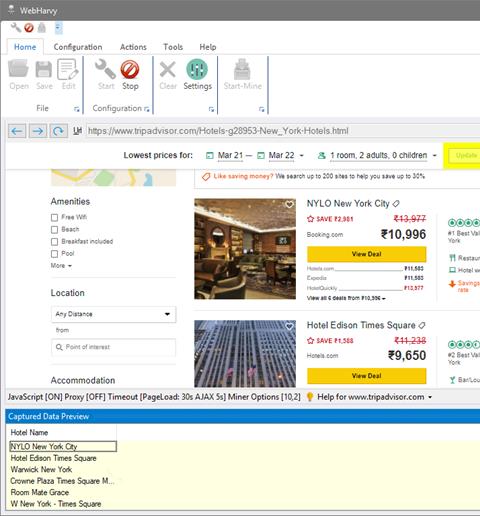The image size is (480, 516).
Task: Click the Start configuration wrench icon
Action: (106, 74)
